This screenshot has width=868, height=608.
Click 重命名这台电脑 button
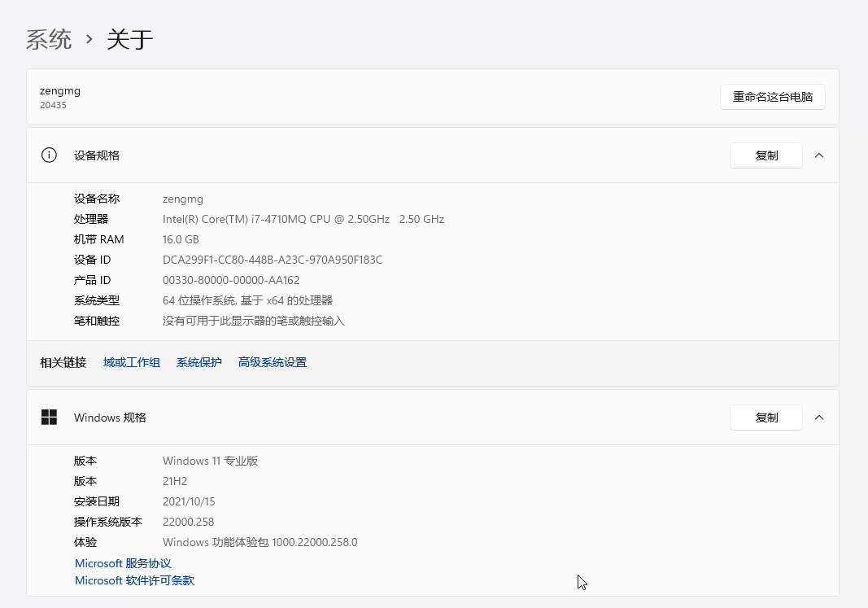pos(772,97)
